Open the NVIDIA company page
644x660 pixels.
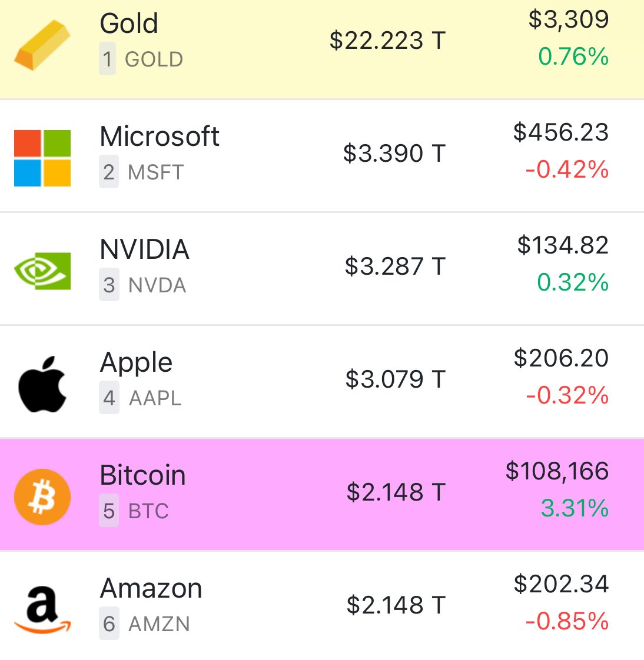[x=144, y=249]
